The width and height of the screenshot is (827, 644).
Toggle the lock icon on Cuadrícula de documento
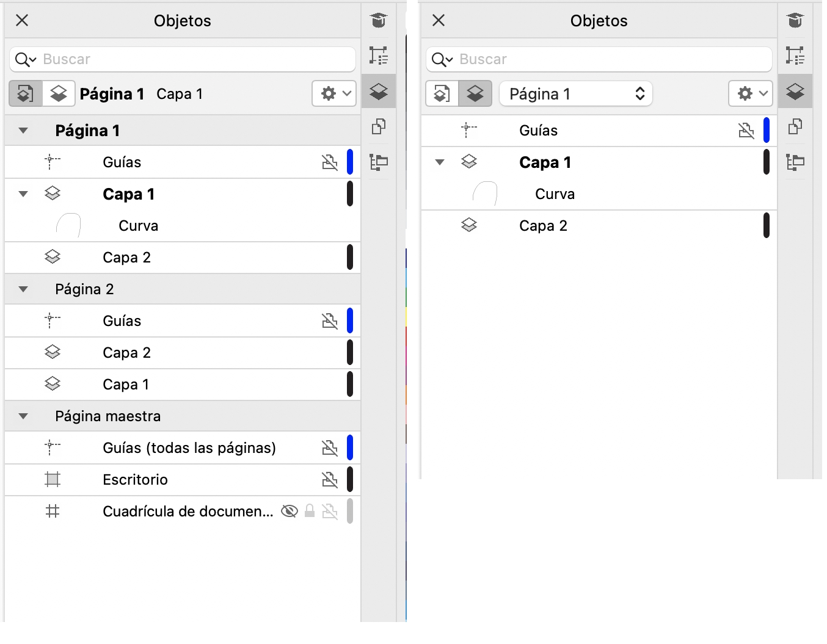click(310, 511)
